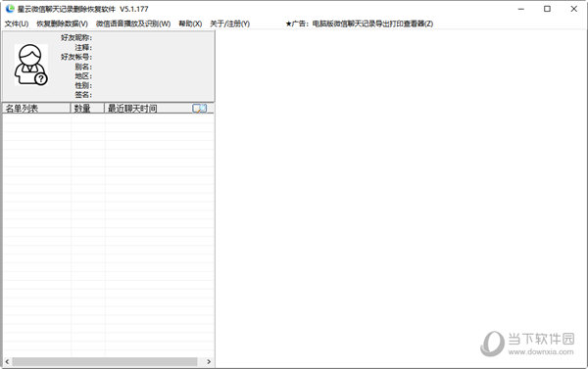Click the edit icon in the list header
588x369 pixels.
[200, 109]
